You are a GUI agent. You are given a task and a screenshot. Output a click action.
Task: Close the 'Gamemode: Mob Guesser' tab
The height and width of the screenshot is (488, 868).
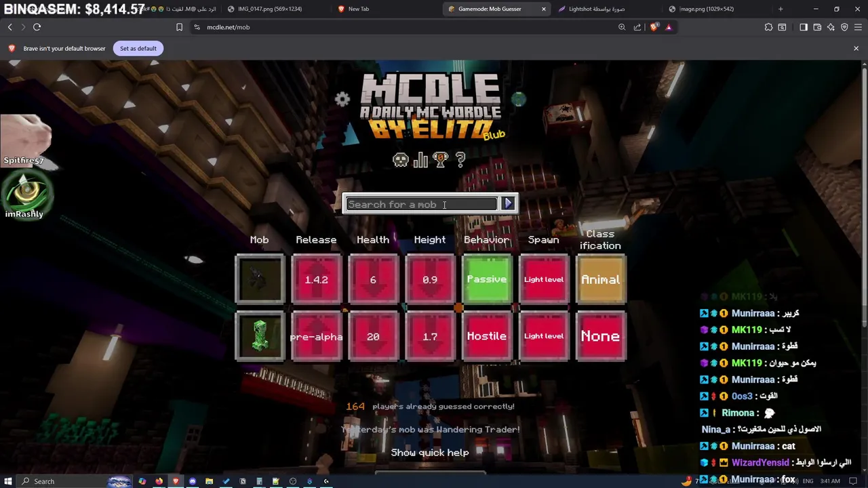click(x=543, y=9)
